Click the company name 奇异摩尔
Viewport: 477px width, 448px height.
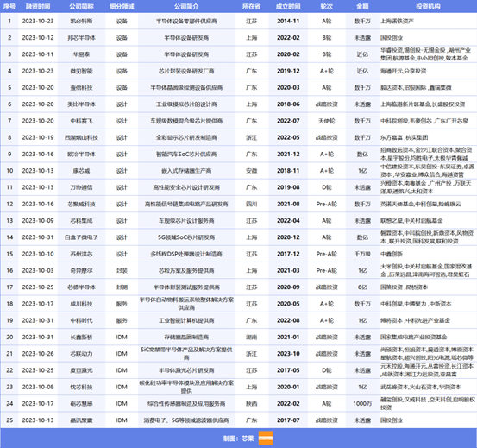coord(81,270)
